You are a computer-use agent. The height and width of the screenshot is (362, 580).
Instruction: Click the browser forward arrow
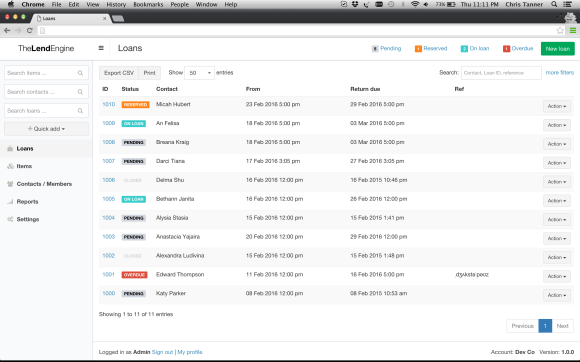pyautogui.click(x=18, y=30)
